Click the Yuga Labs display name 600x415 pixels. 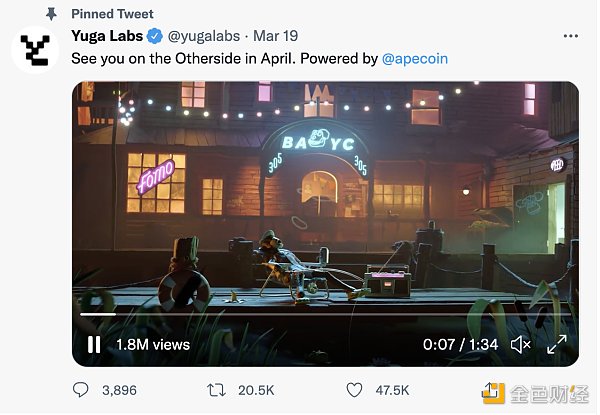pyautogui.click(x=107, y=36)
